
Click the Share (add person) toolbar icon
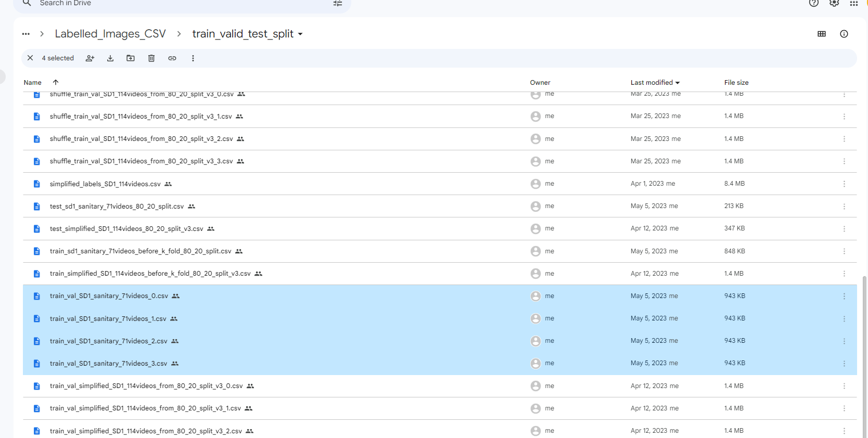pos(90,58)
